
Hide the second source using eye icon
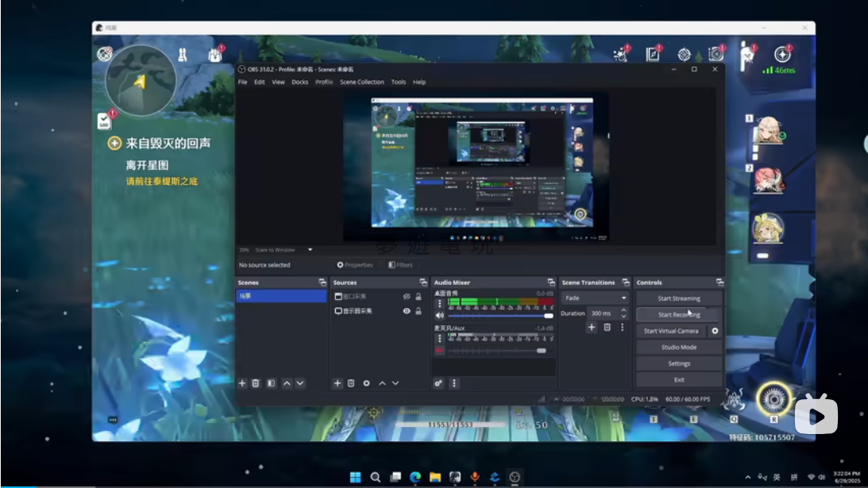click(407, 311)
